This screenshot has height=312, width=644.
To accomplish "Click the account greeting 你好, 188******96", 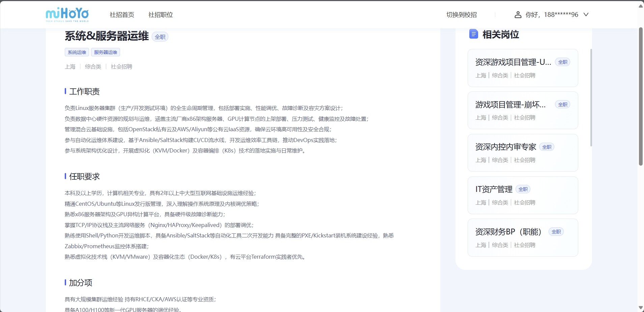I will click(552, 15).
